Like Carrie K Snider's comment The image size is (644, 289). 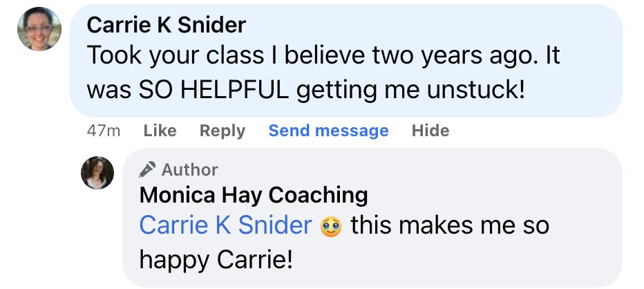pos(160,131)
